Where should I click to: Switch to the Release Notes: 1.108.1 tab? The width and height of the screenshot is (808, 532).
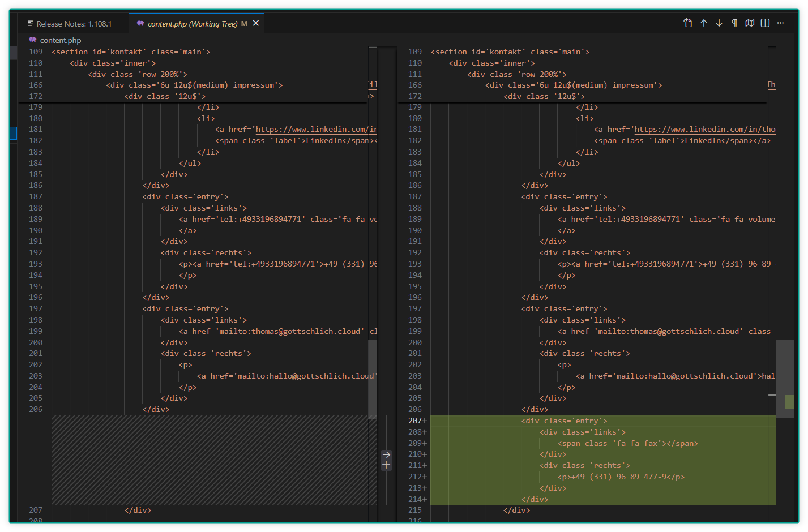[73, 23]
